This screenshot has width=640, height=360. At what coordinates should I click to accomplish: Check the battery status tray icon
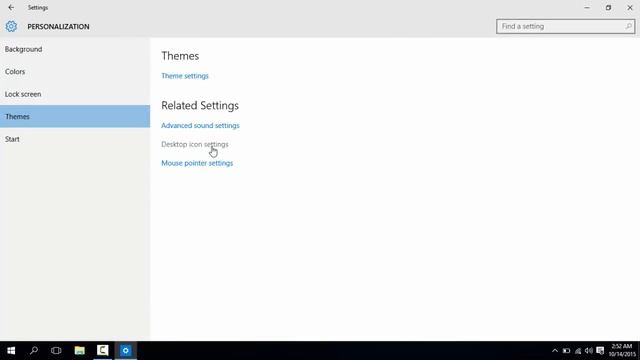566,351
